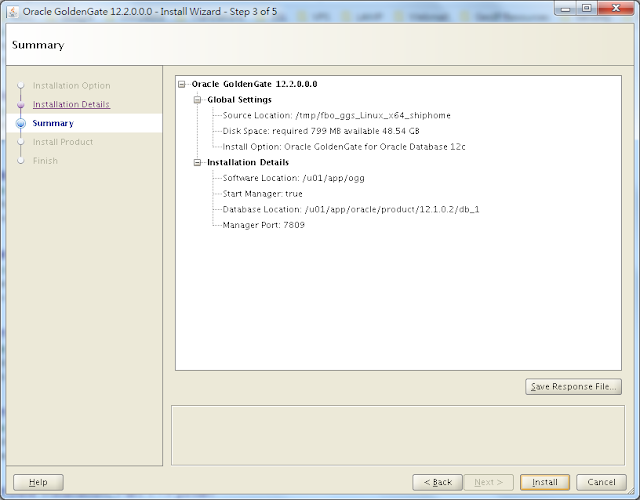Image resolution: width=640 pixels, height=500 pixels.
Task: Minimize the Install Wizard window
Action: pos(566,9)
